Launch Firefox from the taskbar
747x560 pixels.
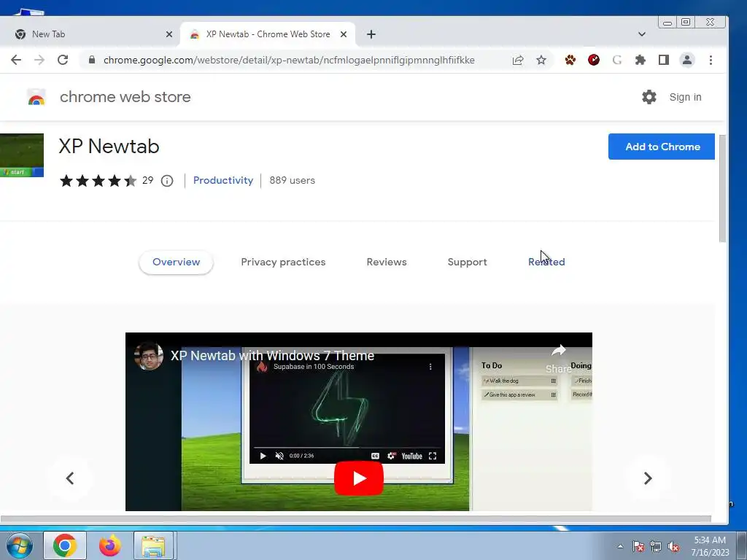(109, 545)
